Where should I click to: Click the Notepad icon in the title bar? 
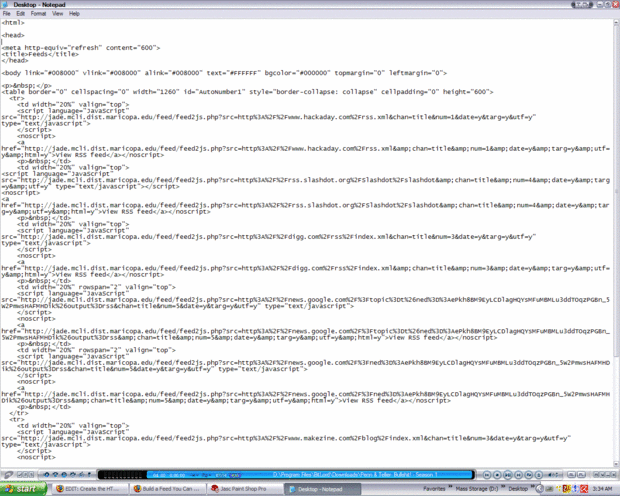pos(5,4)
